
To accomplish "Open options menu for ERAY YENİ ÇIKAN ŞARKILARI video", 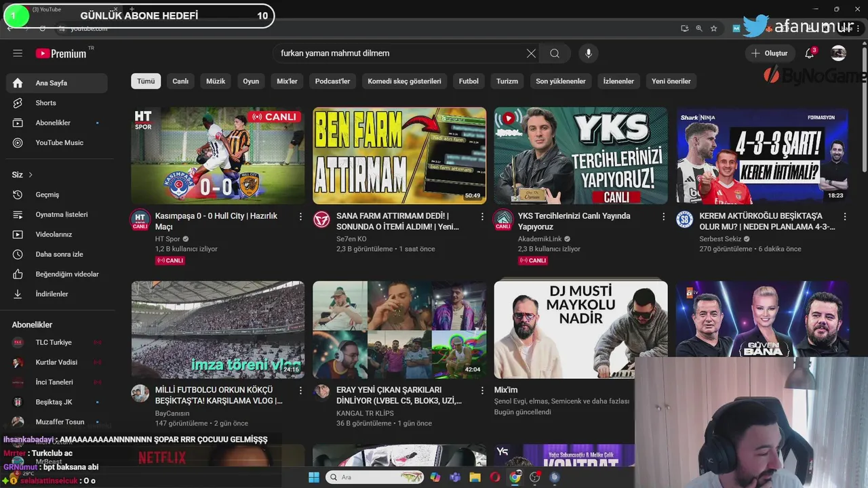I will coord(482,390).
